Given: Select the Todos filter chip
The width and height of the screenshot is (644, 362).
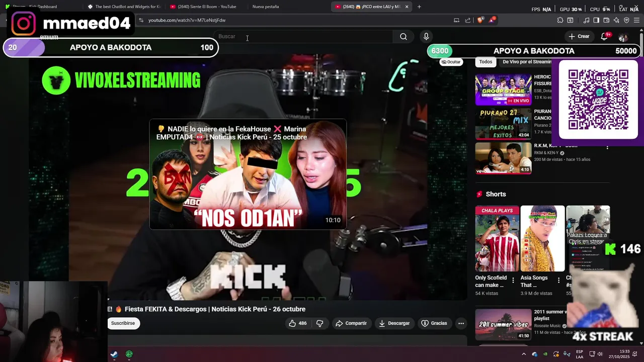Looking at the screenshot, I should [486, 62].
